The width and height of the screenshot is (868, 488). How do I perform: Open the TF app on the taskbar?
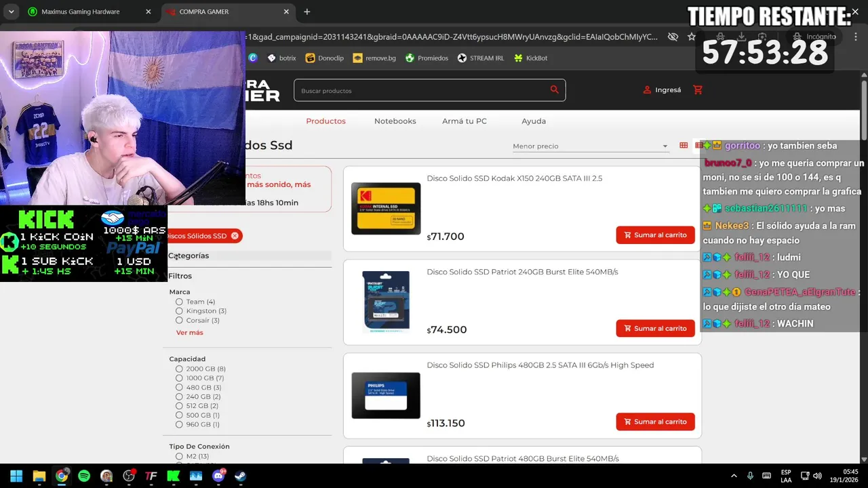tap(151, 476)
